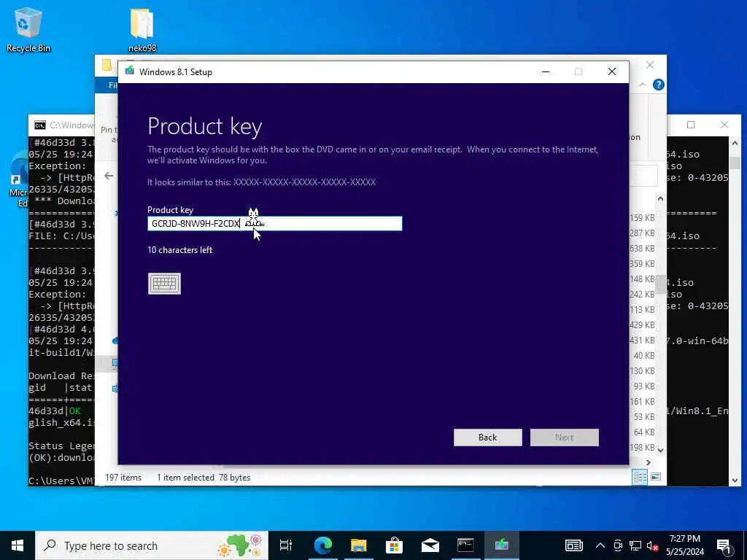Open network tray icon

(635, 545)
